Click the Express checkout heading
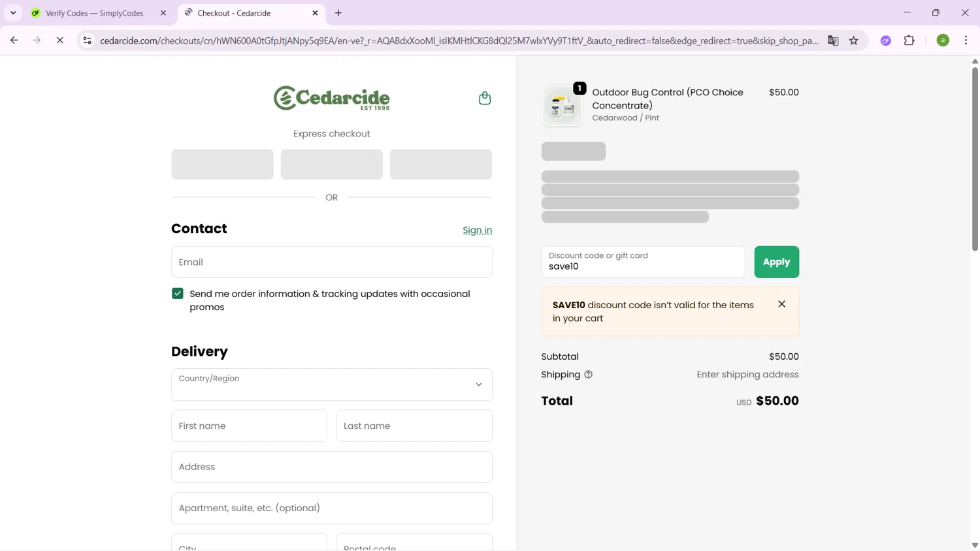This screenshot has width=980, height=551. 332,134
